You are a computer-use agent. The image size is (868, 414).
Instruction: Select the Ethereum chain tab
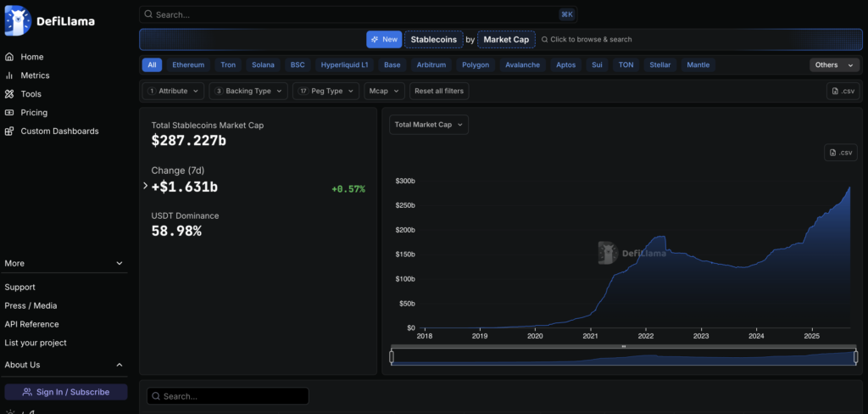pyautogui.click(x=188, y=64)
